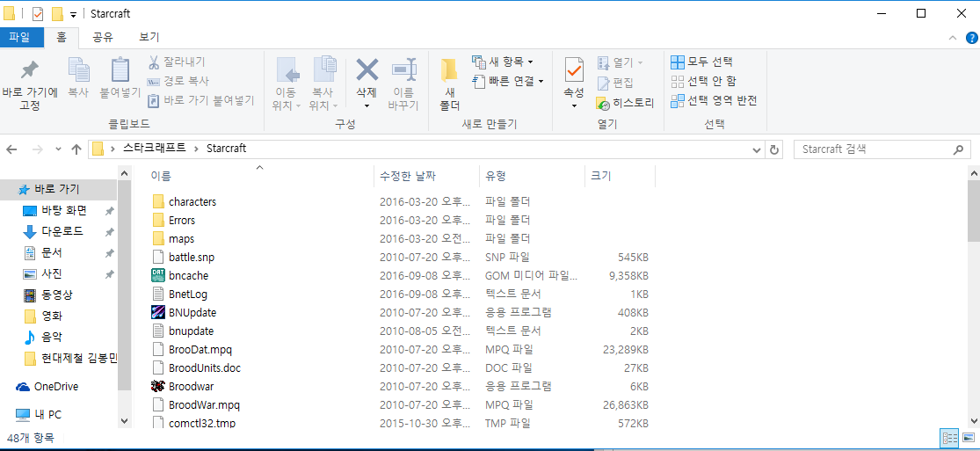980x451 pixels.
Task: Refresh the folder view
Action: point(774,150)
